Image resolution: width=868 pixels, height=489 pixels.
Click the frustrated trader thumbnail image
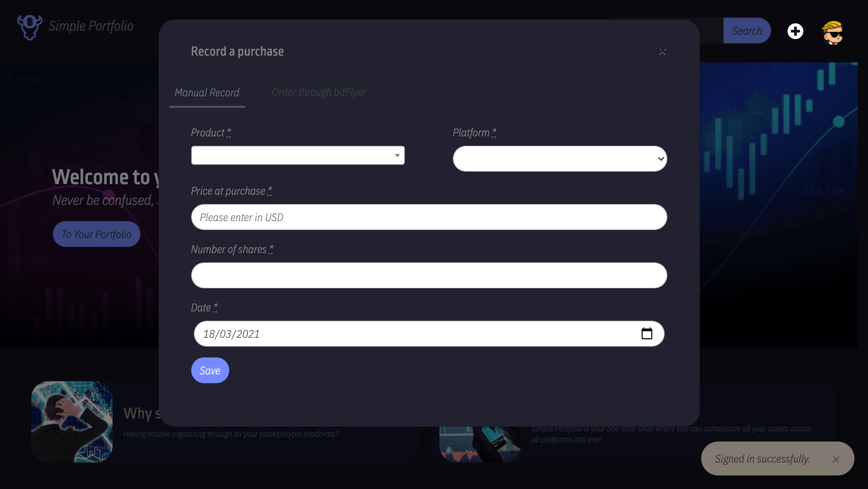tap(72, 422)
